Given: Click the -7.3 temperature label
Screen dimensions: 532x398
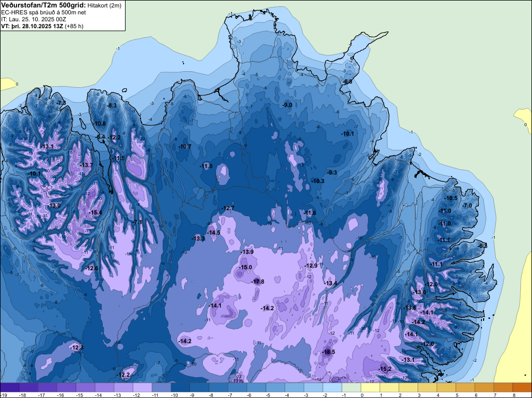Looking at the screenshot, I should click(61, 103).
